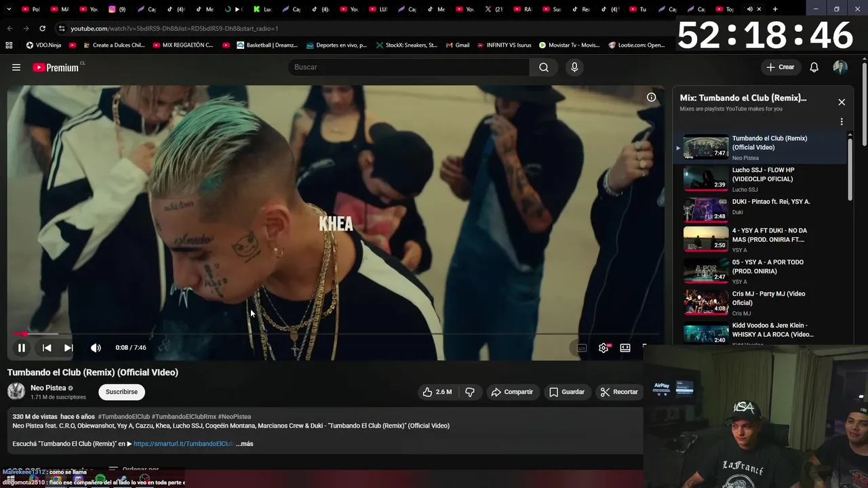This screenshot has height=488, width=868.
Task: Open the Gmail bookmark
Action: (457, 45)
